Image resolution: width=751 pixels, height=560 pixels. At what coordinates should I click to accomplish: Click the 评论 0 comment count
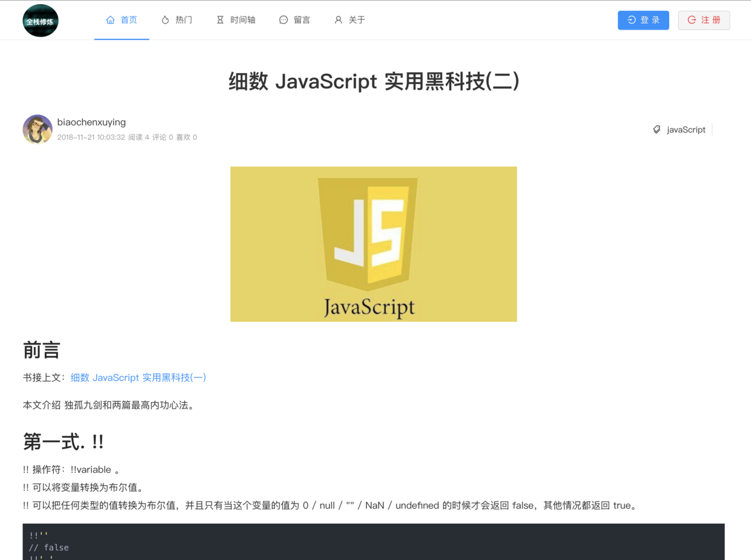click(162, 137)
